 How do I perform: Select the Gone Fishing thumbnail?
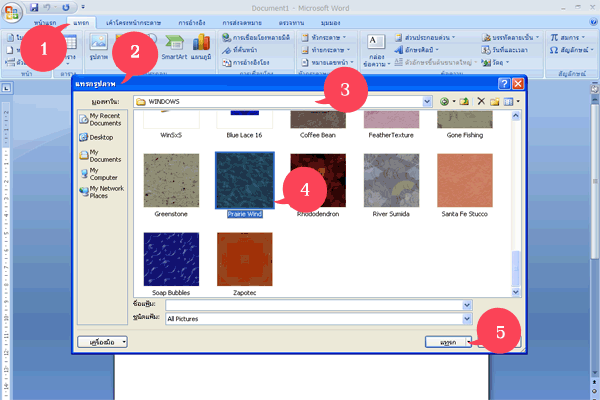point(465,119)
